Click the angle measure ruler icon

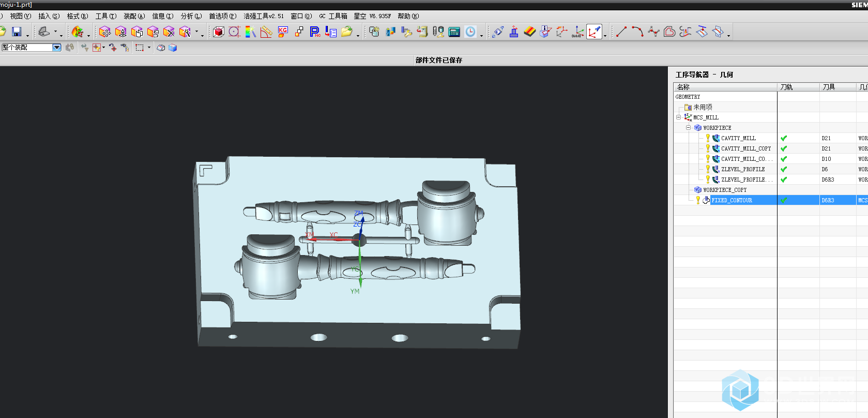pyautogui.click(x=266, y=32)
